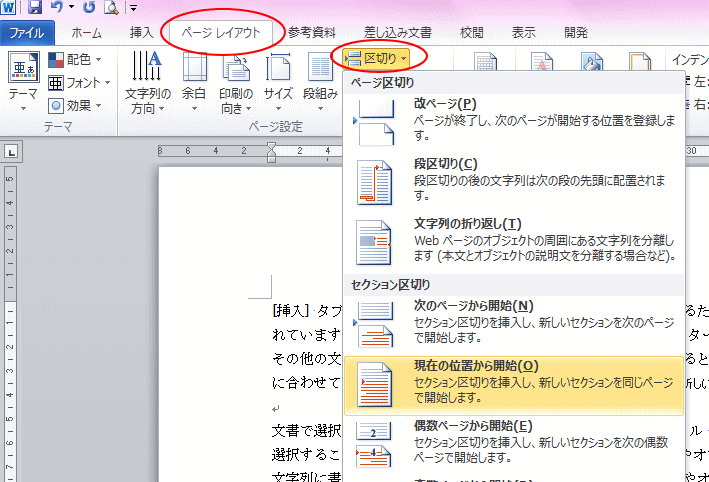Click the page borders icon
Viewport: 709px width, 482px height.
(x=640, y=62)
